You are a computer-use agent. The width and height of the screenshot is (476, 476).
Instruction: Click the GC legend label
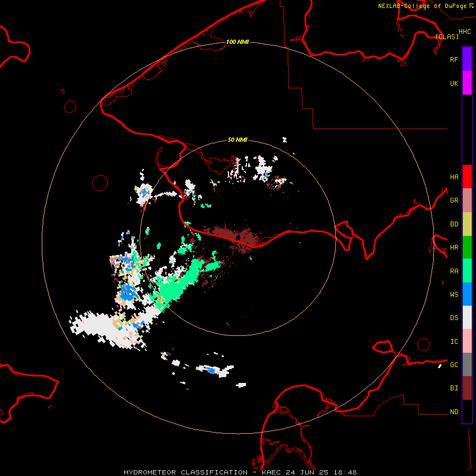(x=454, y=364)
